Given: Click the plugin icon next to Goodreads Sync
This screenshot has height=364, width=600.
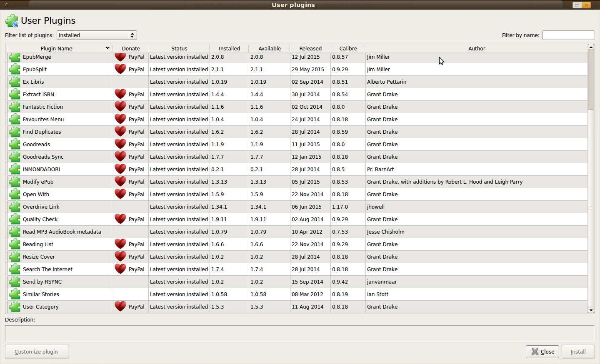Looking at the screenshot, I should click(x=15, y=157).
